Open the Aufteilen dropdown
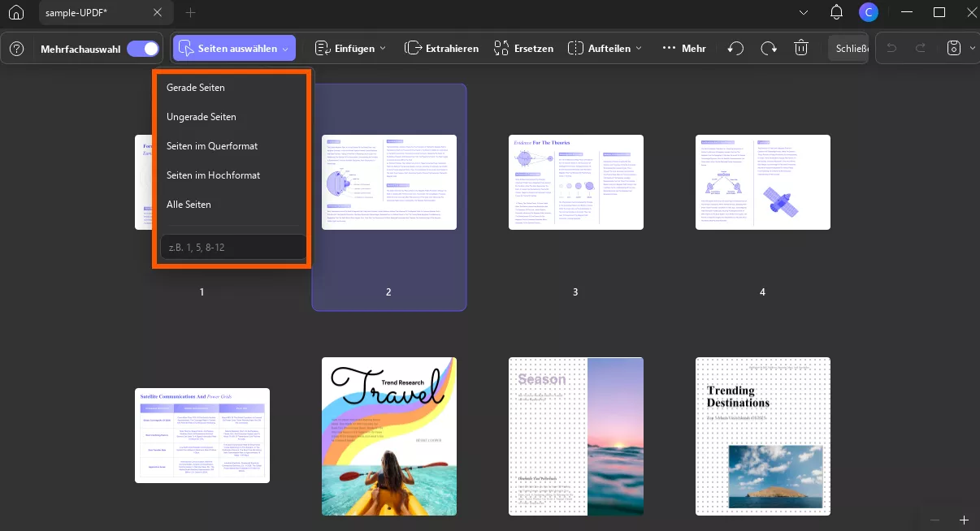 pos(605,49)
